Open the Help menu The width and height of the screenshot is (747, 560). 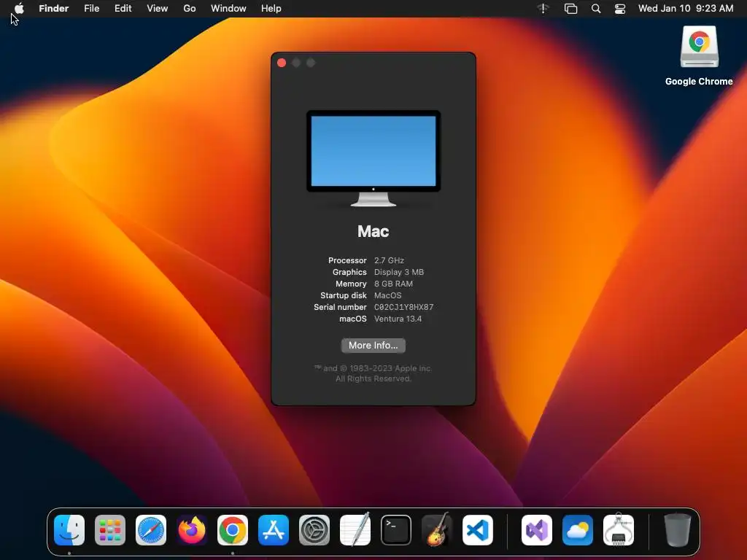coord(271,8)
